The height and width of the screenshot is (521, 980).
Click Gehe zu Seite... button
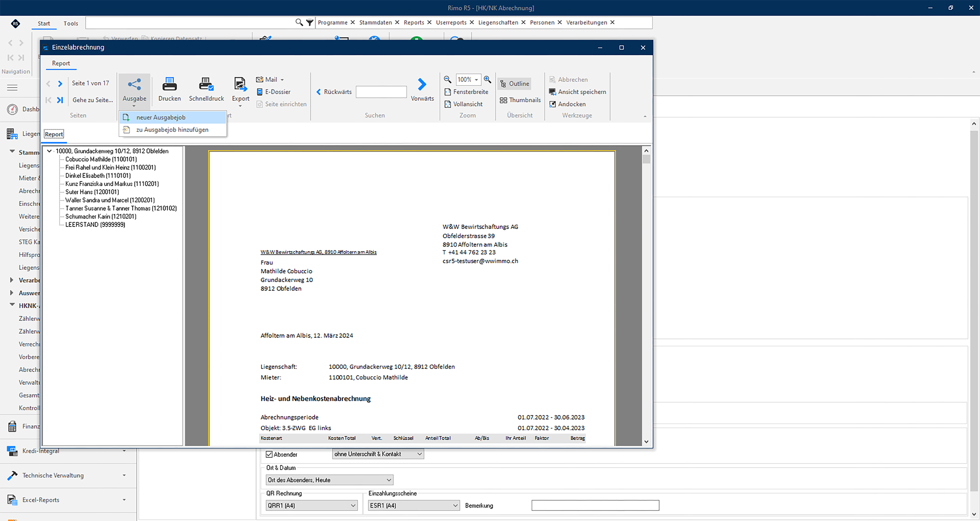tap(92, 100)
